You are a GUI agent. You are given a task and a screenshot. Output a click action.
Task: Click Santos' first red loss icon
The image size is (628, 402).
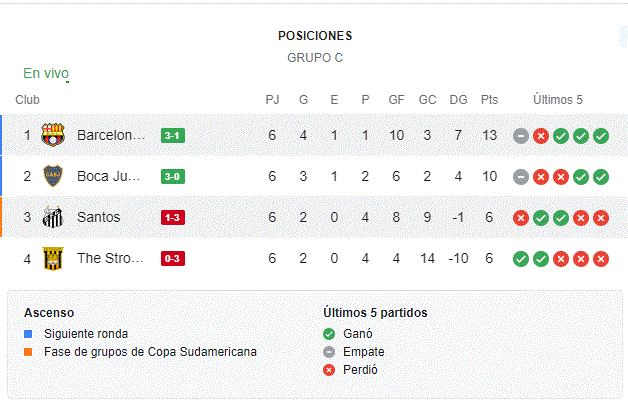[x=521, y=218]
